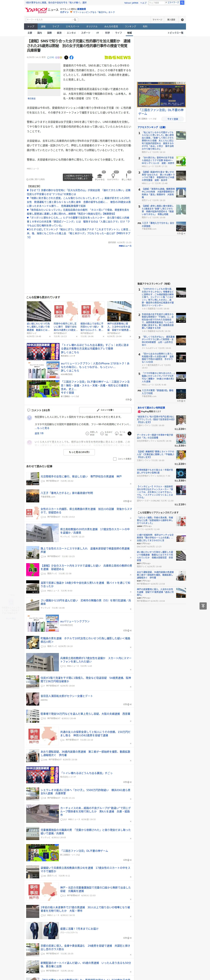Viewport: 210px width, 980px height.
Task: Open article 元交際相手の女性に暴行、脅迫した疑い
Action: (x=81, y=476)
